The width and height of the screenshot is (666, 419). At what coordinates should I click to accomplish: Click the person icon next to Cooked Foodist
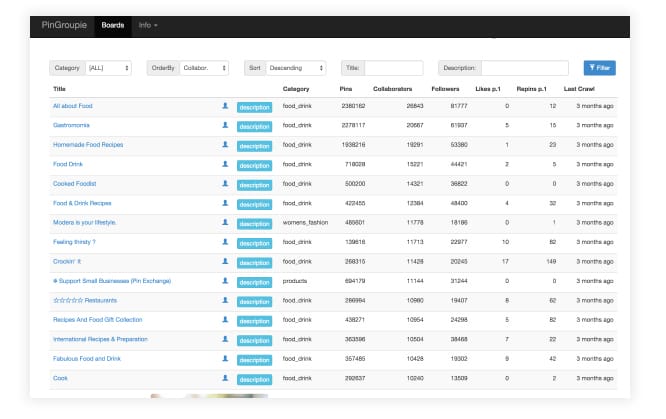coord(225,183)
